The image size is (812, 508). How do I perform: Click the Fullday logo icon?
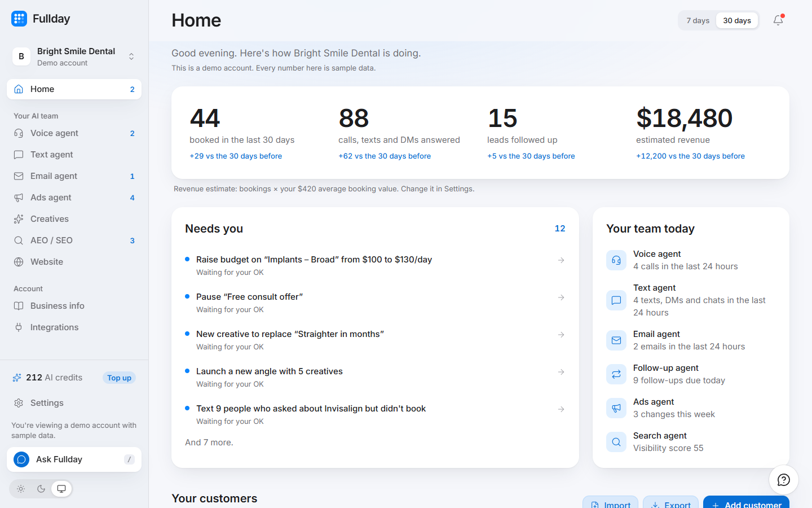coord(19,19)
